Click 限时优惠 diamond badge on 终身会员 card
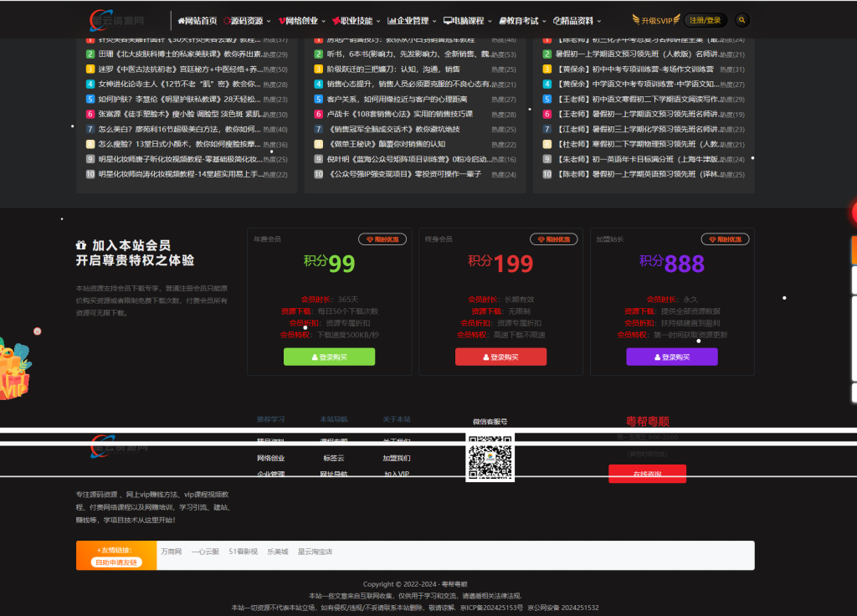 [554, 239]
